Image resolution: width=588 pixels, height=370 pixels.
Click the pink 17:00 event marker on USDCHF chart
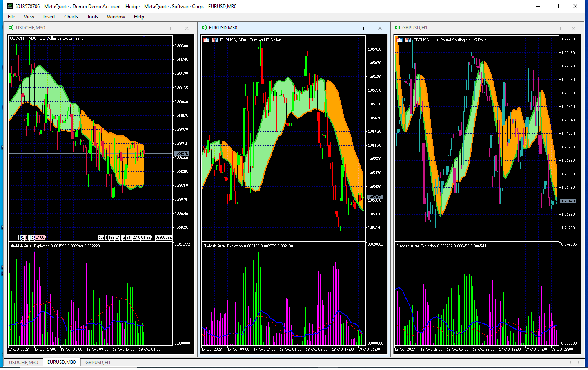pyautogui.click(x=40, y=238)
